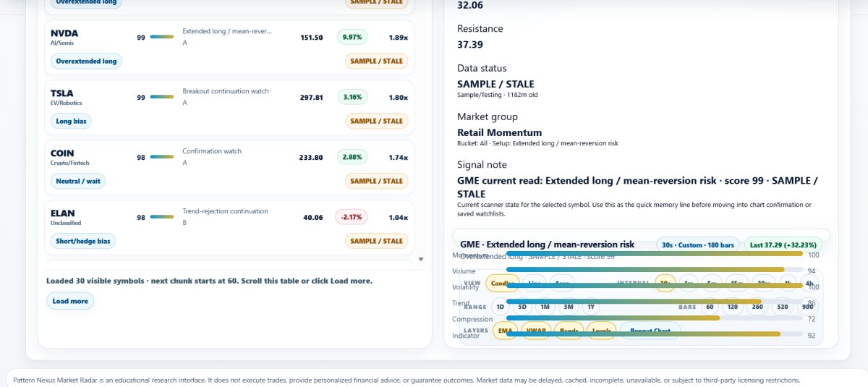The image size is (868, 387).
Task: Click NVDA's Overextended long badge
Action: 86,61
